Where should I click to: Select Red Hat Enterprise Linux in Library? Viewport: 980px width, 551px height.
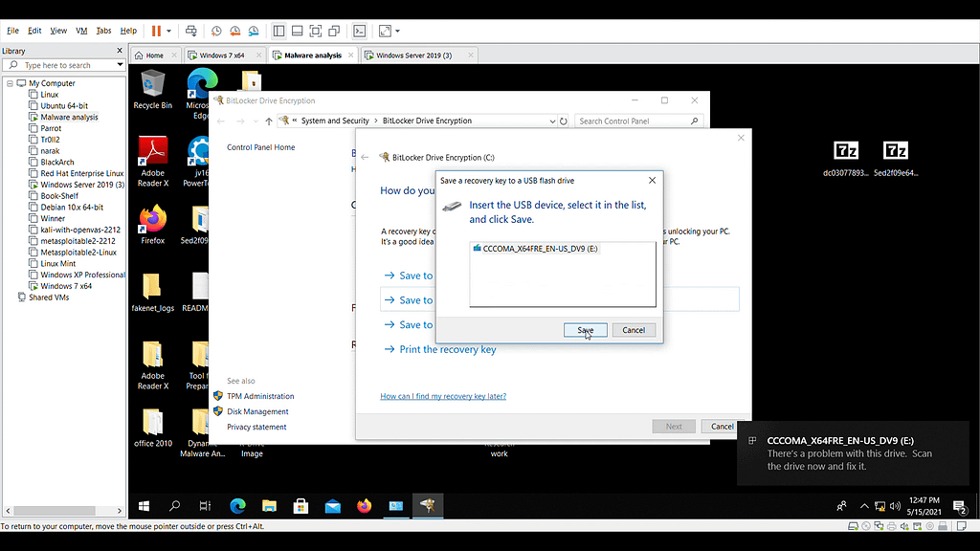pyautogui.click(x=82, y=173)
